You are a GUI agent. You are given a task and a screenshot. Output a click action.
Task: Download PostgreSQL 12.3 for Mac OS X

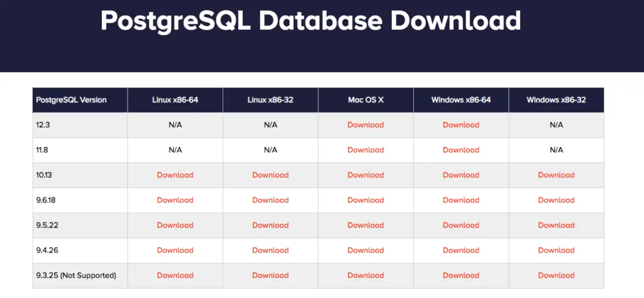[365, 124]
